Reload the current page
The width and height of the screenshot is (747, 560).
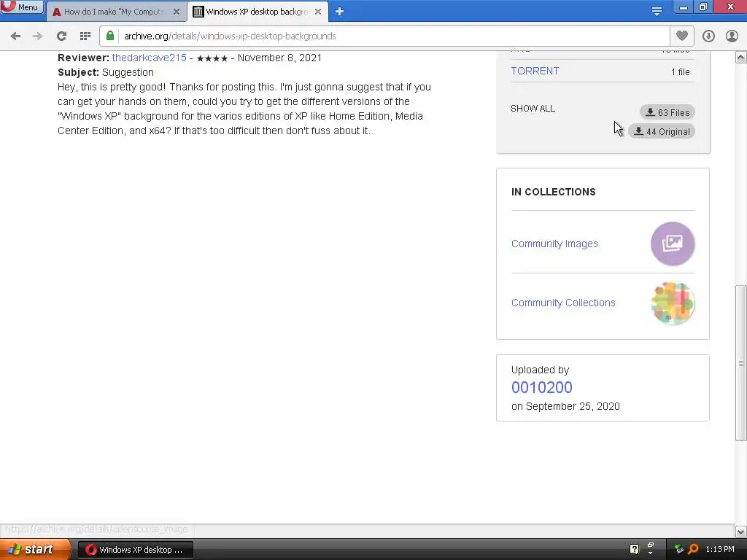pos(61,36)
